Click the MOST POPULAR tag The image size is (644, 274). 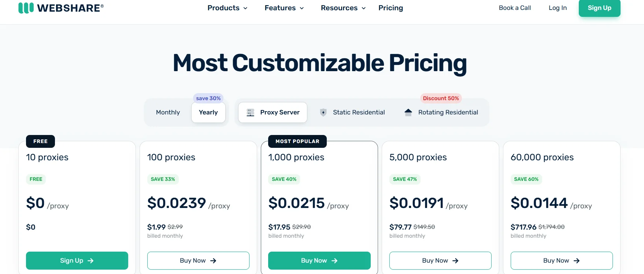click(x=297, y=141)
